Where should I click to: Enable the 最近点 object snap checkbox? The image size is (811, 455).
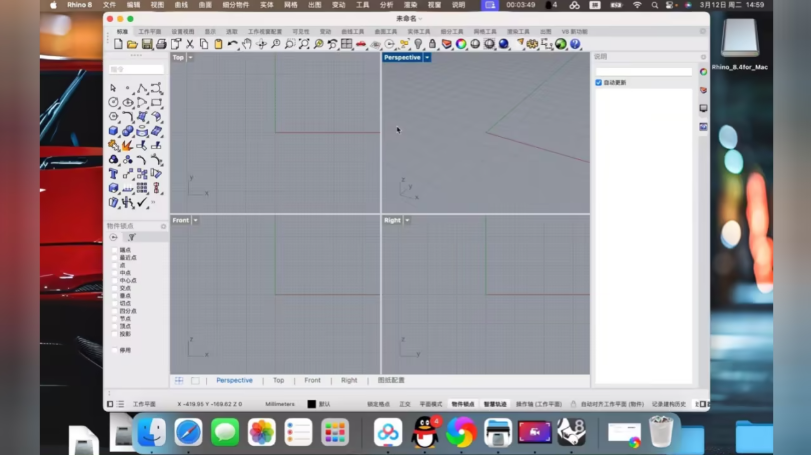coord(115,257)
